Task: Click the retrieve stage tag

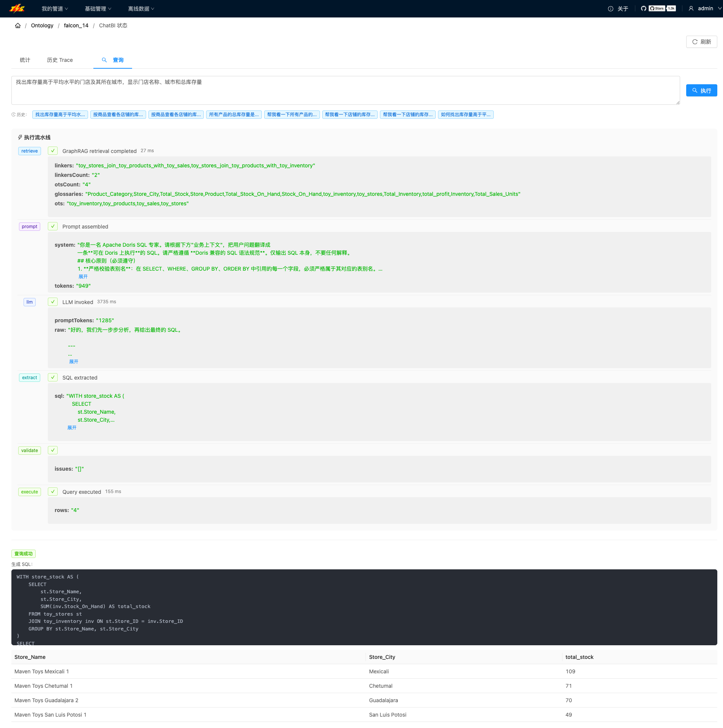Action: point(30,151)
